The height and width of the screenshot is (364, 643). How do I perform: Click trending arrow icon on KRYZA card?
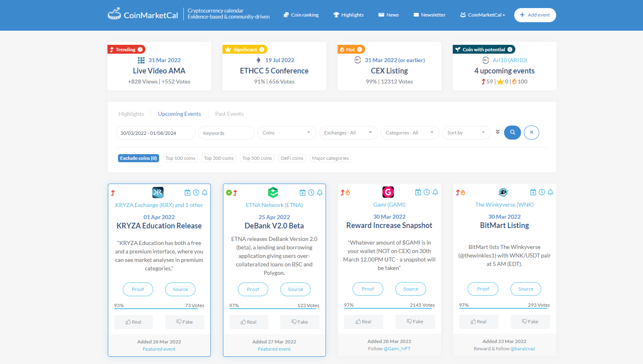click(x=113, y=193)
